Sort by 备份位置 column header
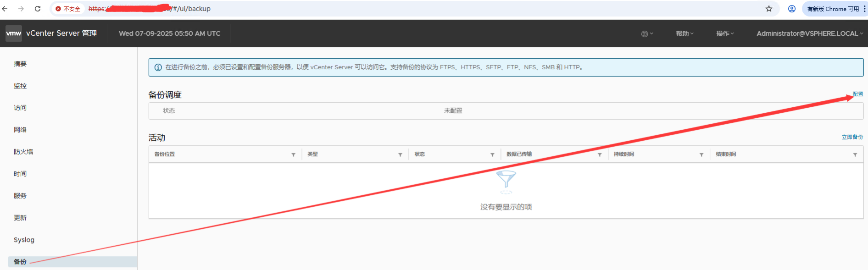The width and height of the screenshot is (868, 270). tap(165, 154)
